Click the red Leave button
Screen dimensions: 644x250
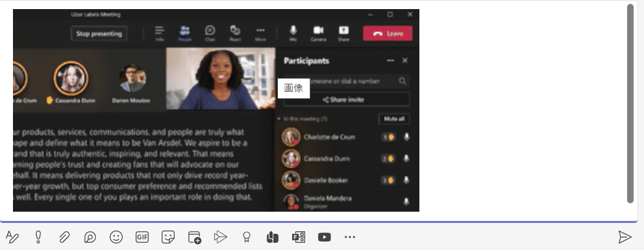tap(388, 34)
